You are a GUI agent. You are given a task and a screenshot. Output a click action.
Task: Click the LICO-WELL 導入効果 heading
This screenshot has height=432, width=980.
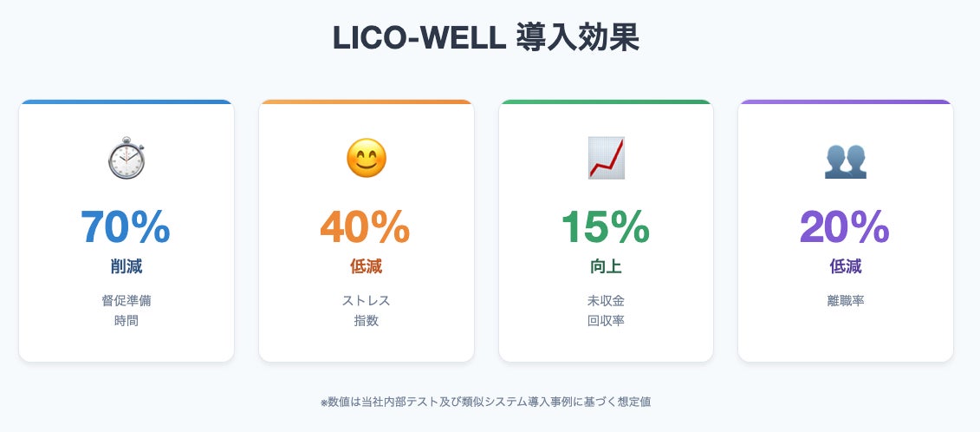(x=486, y=39)
